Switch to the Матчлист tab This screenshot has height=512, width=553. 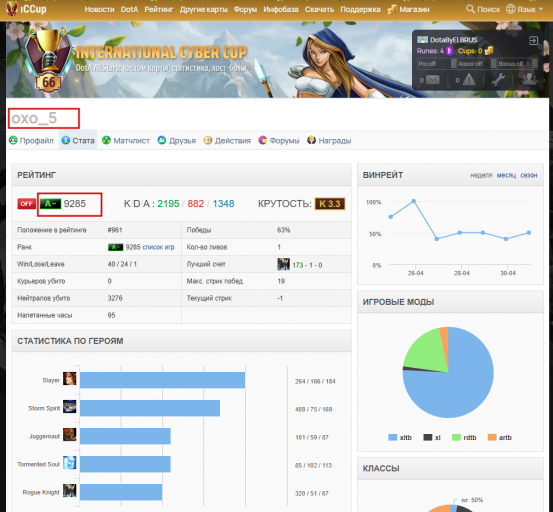click(x=126, y=141)
